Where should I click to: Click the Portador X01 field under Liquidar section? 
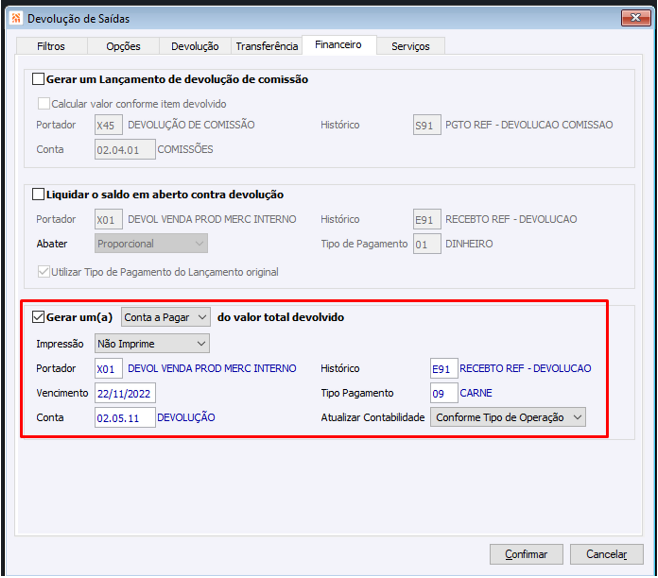pyautogui.click(x=109, y=220)
